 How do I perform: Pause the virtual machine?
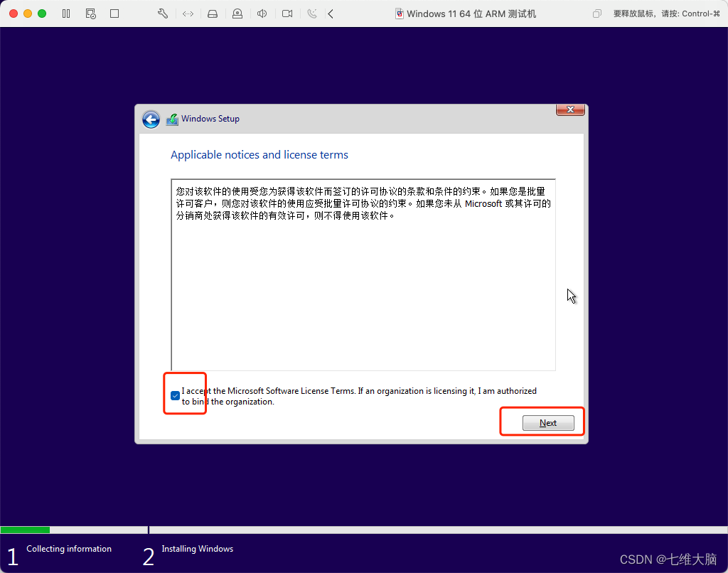click(x=66, y=14)
